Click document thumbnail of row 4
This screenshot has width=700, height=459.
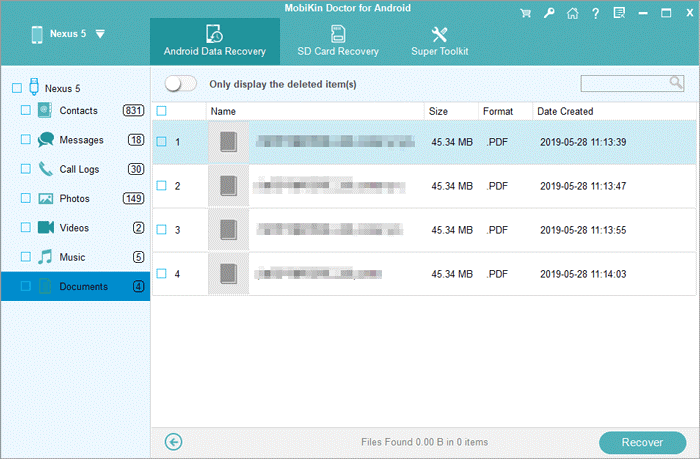[x=229, y=273]
